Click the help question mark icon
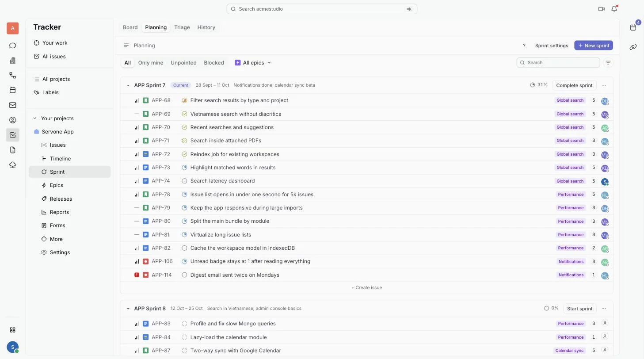Image resolution: width=644 pixels, height=359 pixels. (x=524, y=46)
